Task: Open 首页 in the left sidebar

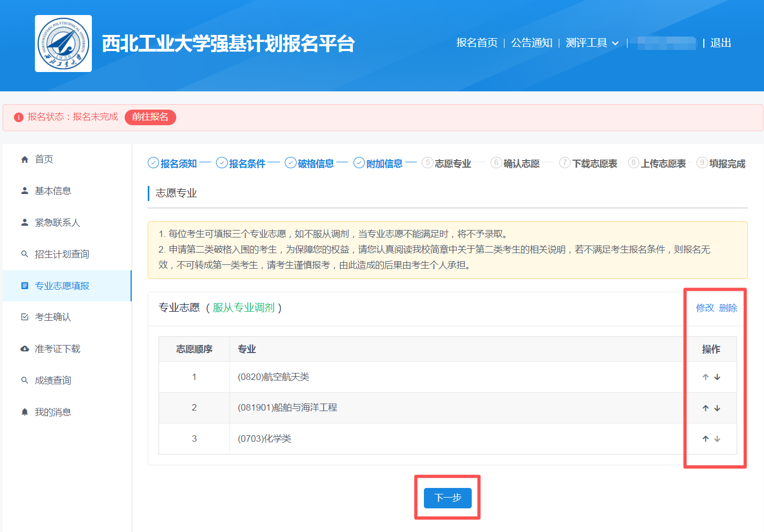Action: 44,159
